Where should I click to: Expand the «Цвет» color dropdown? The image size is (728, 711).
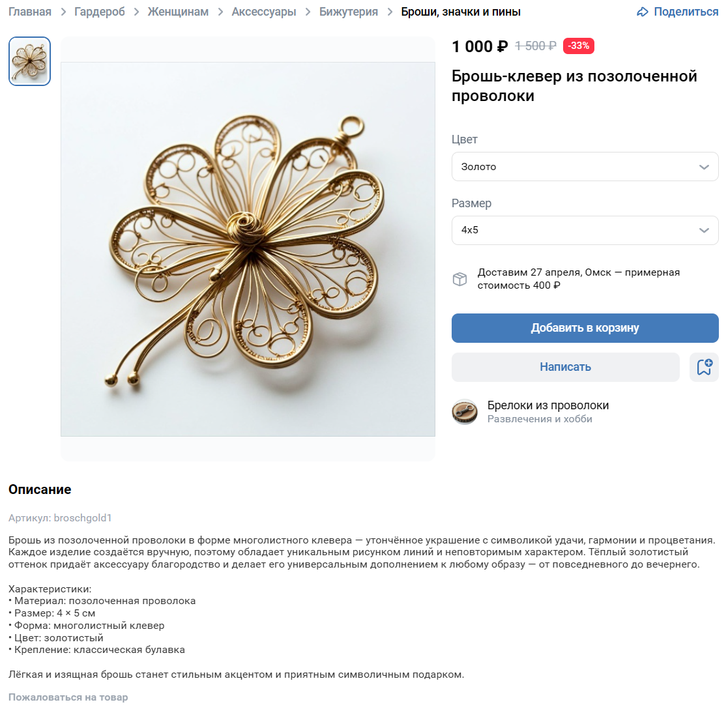pyautogui.click(x=585, y=167)
